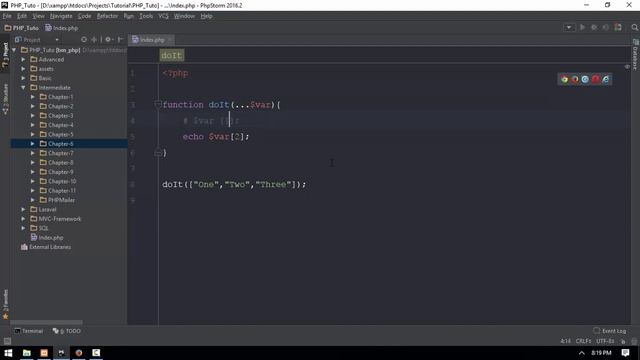Open Project panel settings gear
Viewport: 640px width, 360px height.
pyautogui.click(x=108, y=40)
